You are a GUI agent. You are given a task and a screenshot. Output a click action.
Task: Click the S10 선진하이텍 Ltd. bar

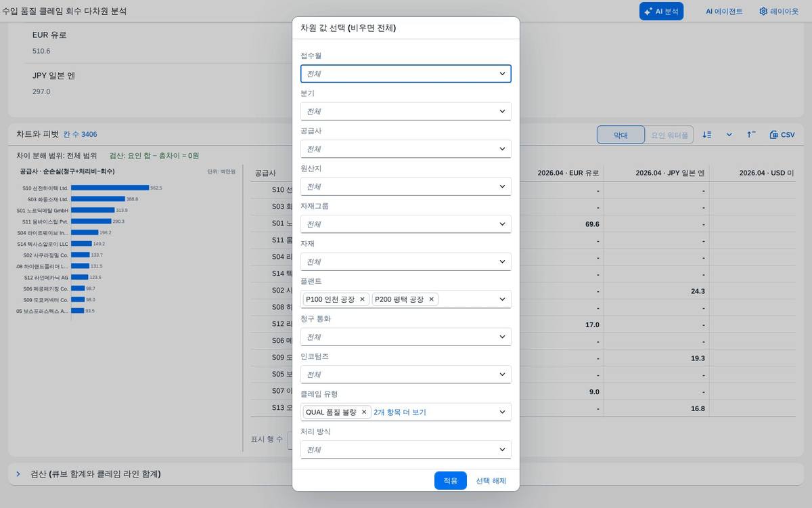110,188
